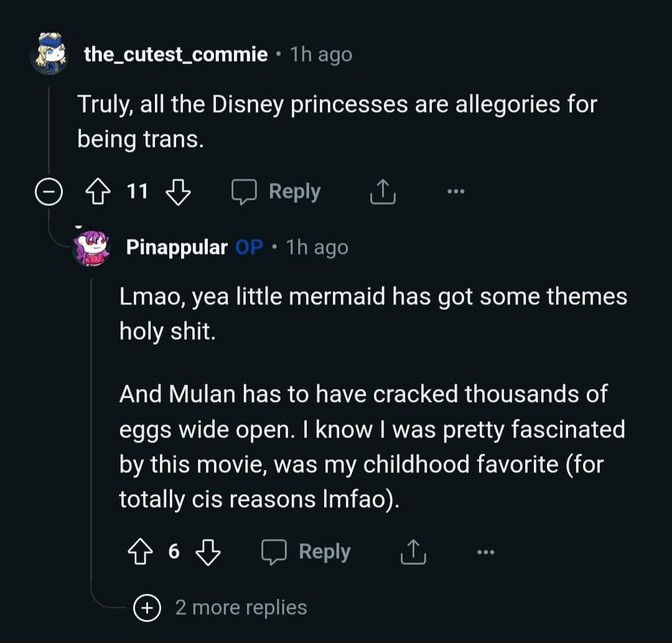Image resolution: width=672 pixels, height=643 pixels.
Task: Expand the 2 more replies thread
Action: point(220,608)
